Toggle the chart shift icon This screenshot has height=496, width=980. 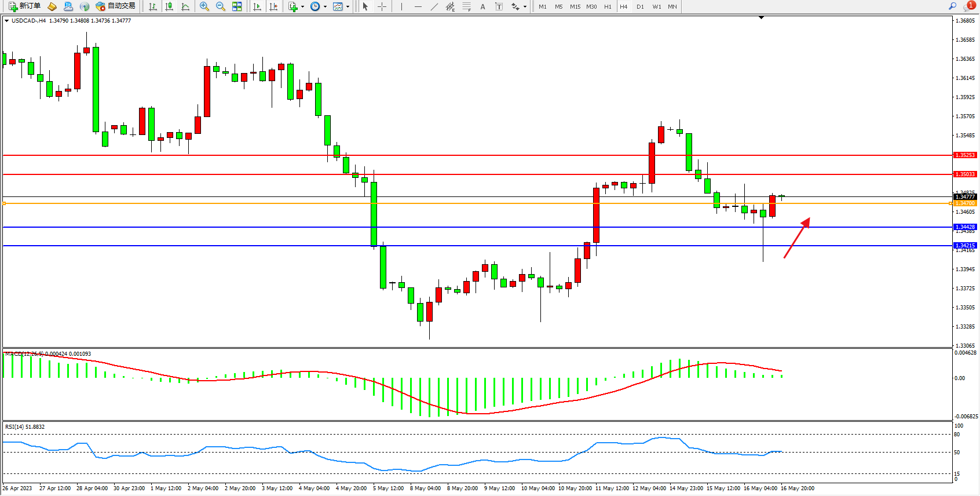[x=273, y=6]
